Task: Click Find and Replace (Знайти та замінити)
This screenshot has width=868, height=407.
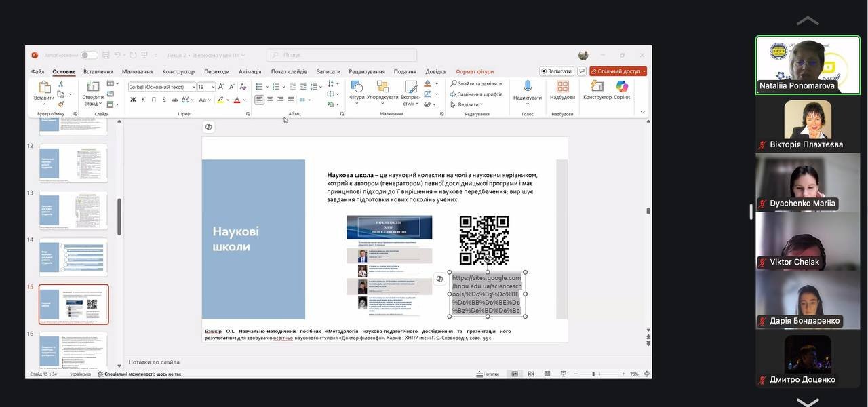Action: click(475, 83)
